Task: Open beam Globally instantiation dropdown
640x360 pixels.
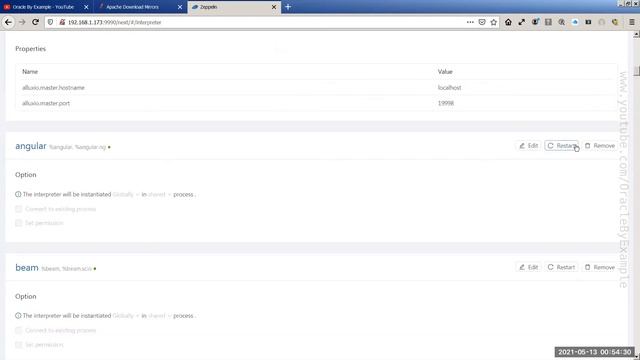Action: tap(126, 316)
